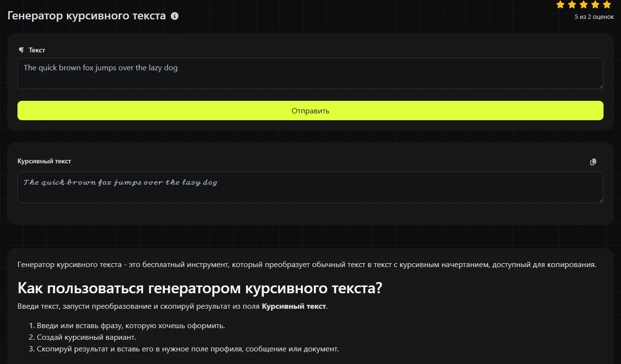Click the heading 'Как пользоваться генератором курсивного текста?'
621x364 pixels.
[x=200, y=288]
